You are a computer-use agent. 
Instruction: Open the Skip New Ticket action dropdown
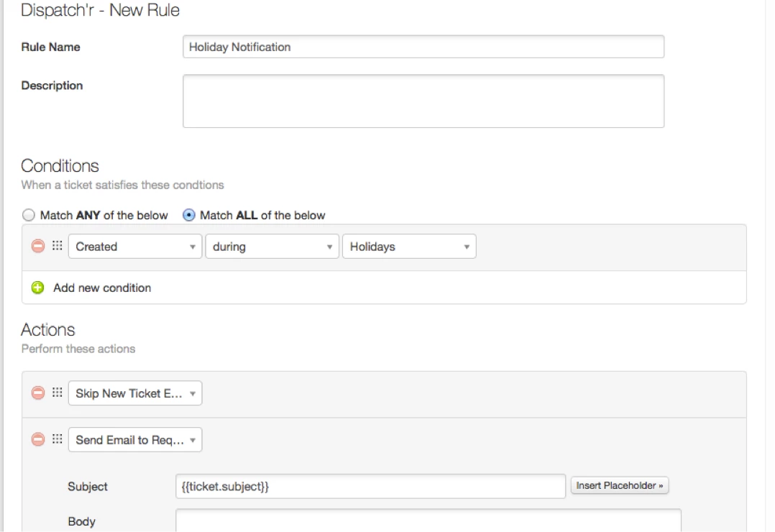(x=135, y=393)
